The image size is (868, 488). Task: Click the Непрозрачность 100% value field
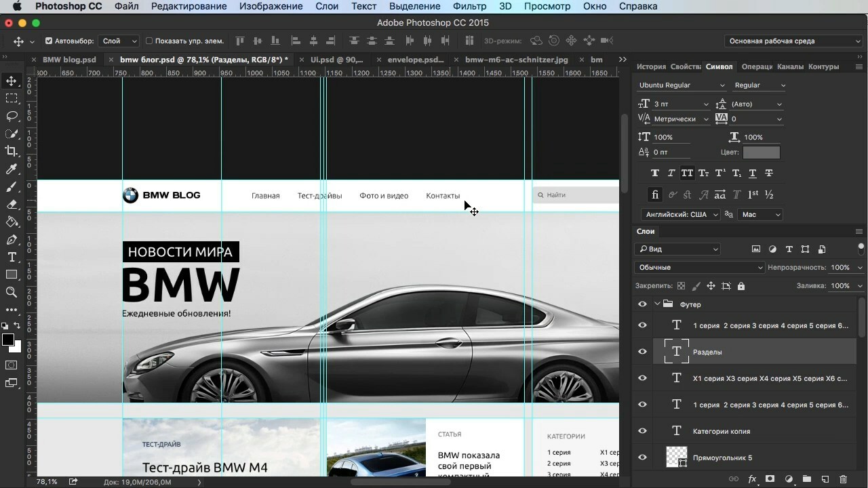[840, 268]
